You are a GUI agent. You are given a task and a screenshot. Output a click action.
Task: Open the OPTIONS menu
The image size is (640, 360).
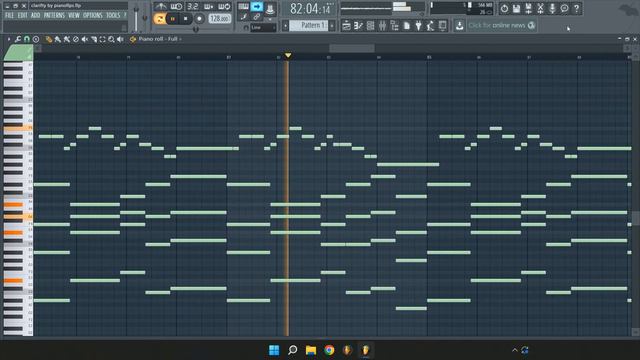pos(93,16)
